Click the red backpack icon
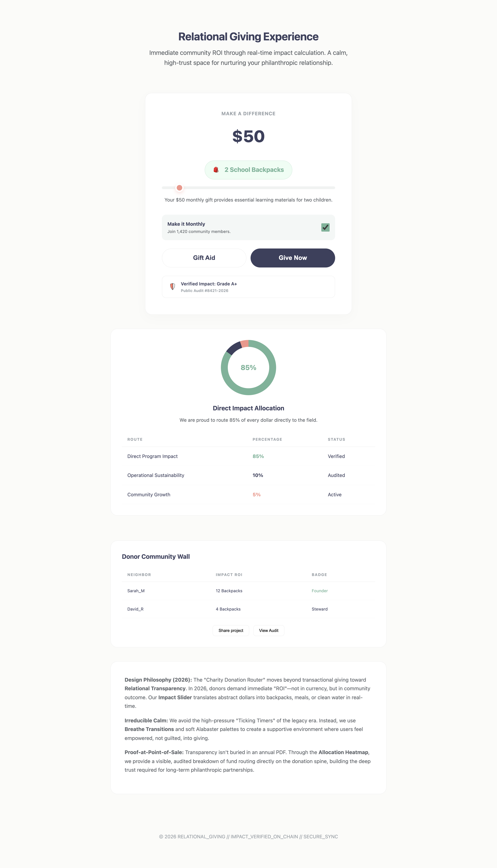497x868 pixels. [x=216, y=170]
